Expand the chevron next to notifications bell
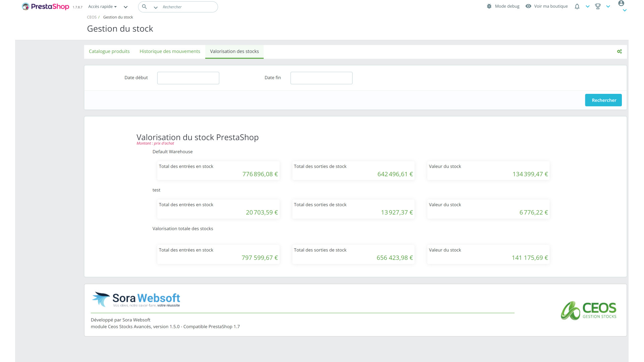Image resolution: width=644 pixels, height=362 pixels. click(588, 7)
